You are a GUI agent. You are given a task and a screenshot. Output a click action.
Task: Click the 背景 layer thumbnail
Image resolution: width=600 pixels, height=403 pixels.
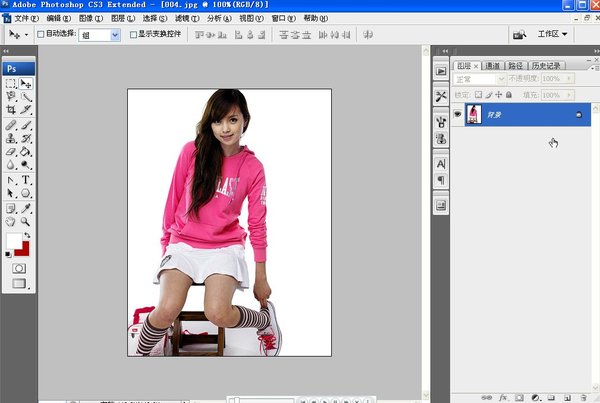(x=475, y=115)
